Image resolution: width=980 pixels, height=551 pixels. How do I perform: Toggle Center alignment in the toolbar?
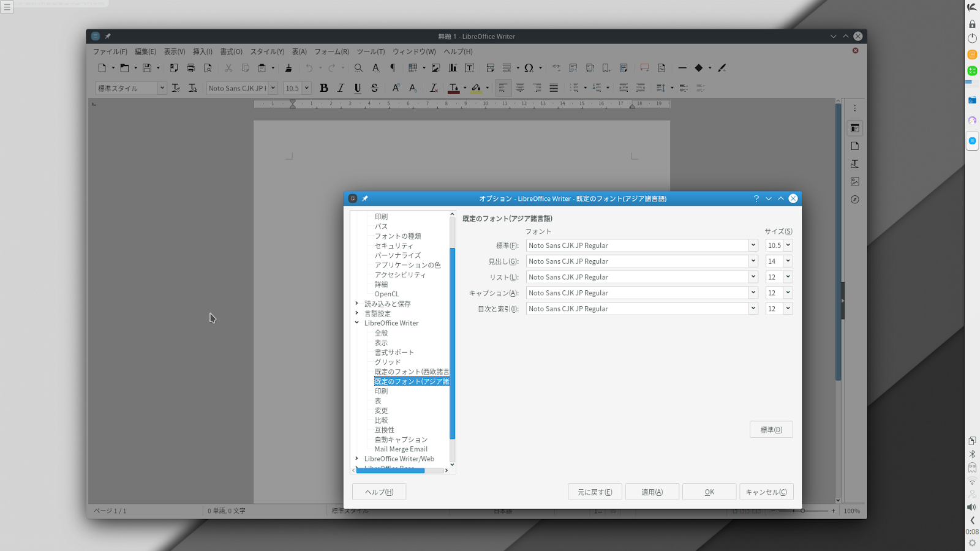coord(520,88)
